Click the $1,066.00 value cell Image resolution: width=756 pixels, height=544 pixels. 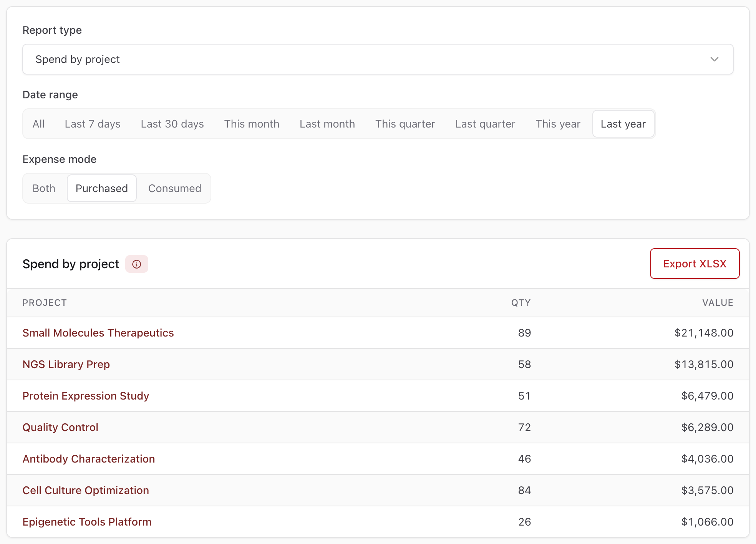point(707,522)
